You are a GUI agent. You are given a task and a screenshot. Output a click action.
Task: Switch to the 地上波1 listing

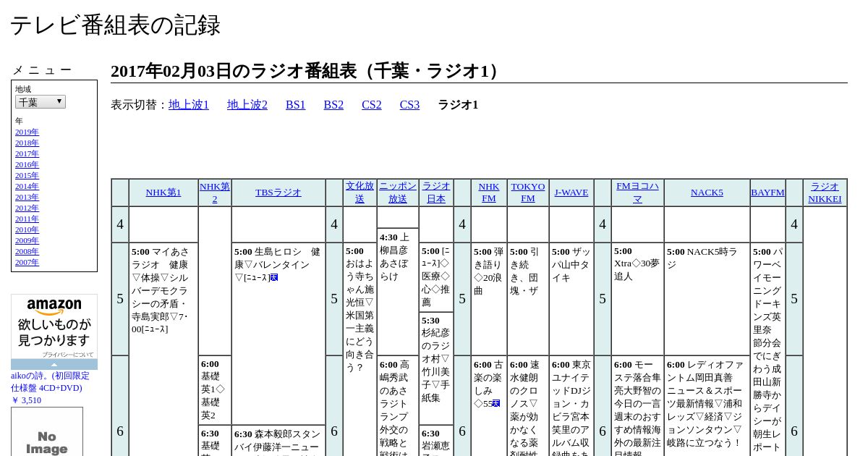189,105
